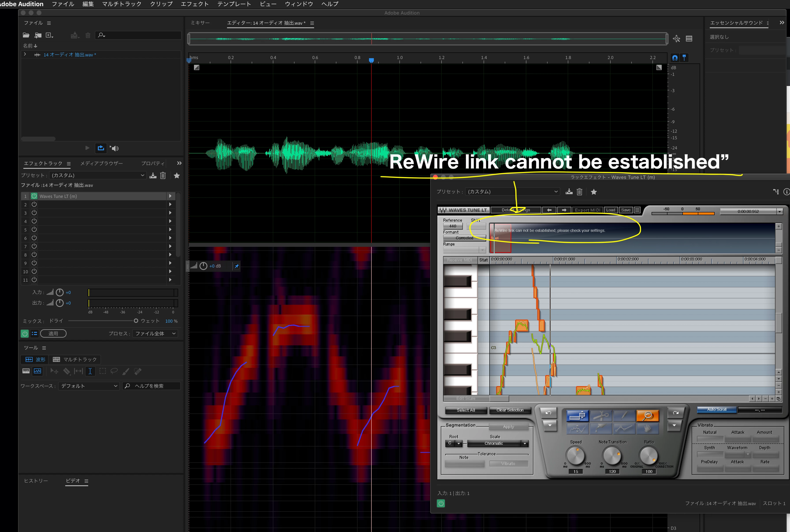The image size is (790, 532).
Task: Toggle power for Waves Tune LT effect slot
Action: pyautogui.click(x=34, y=196)
